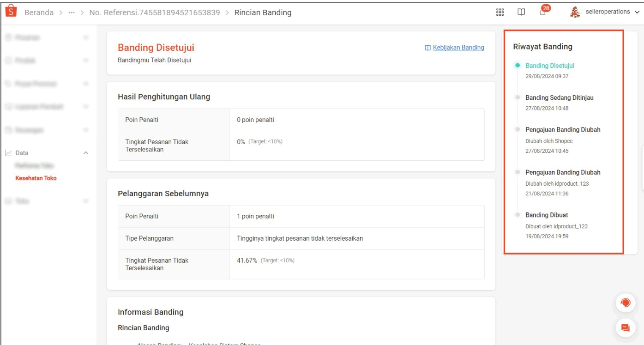Click the 21/08/2024 11:36 timestamp

tap(547, 194)
